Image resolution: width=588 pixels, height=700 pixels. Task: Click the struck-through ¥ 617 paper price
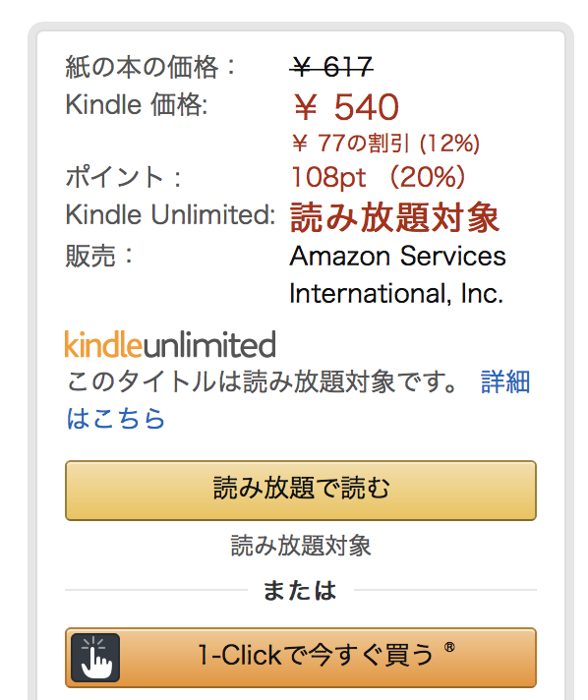[x=331, y=67]
